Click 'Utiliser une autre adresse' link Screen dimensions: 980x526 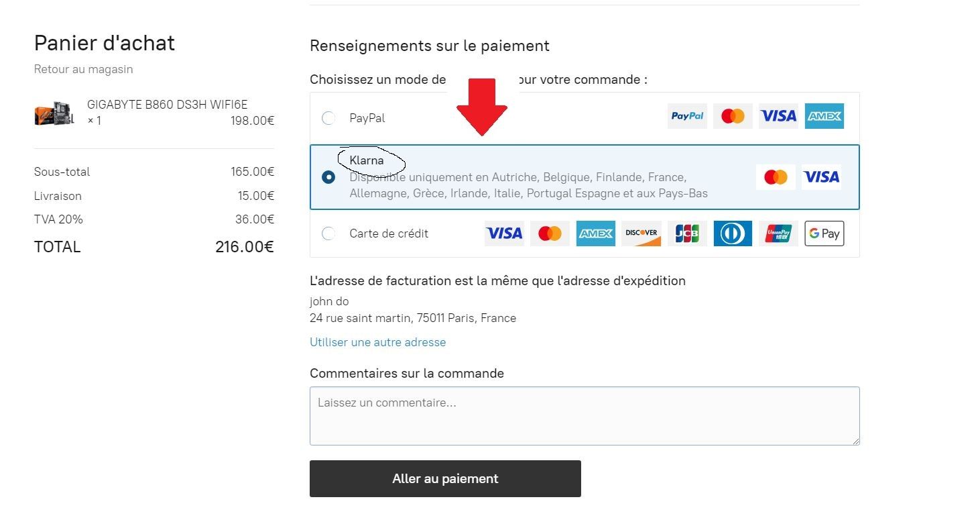[377, 342]
